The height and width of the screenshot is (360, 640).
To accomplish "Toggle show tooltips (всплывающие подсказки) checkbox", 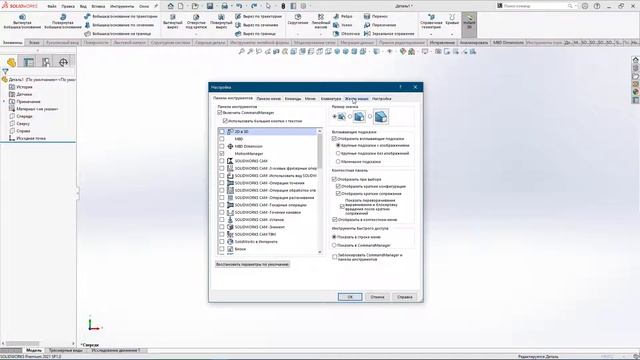I will click(335, 138).
